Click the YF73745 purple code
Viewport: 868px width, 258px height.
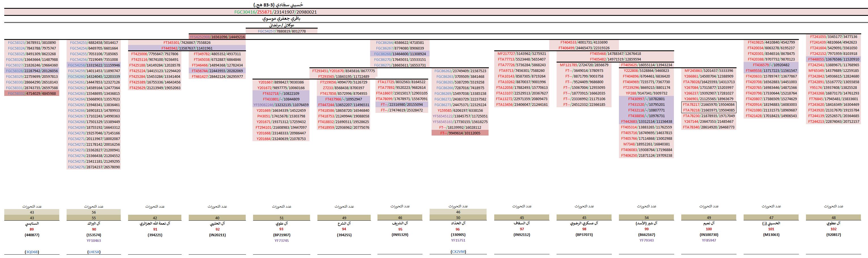click(281, 240)
